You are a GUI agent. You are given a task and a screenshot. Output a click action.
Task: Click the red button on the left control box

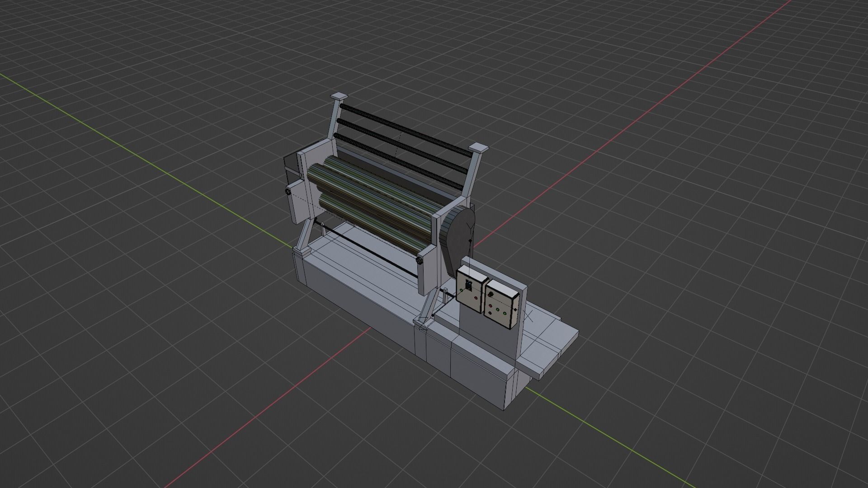(476, 298)
